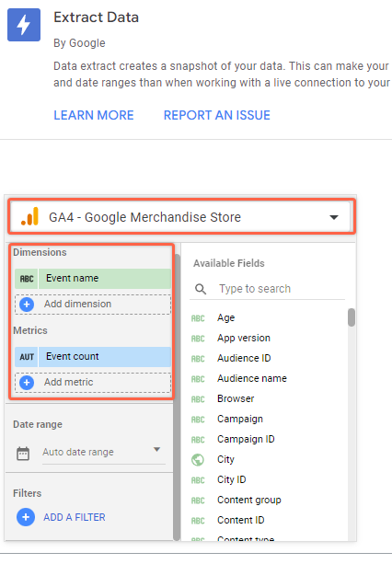Screen dimensions: 392x564
Task: Click the ABC icon beside Age
Action: [x=198, y=318]
